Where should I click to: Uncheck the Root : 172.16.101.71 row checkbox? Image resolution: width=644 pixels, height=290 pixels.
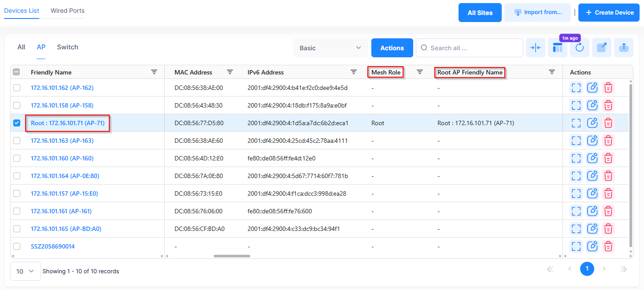point(17,123)
